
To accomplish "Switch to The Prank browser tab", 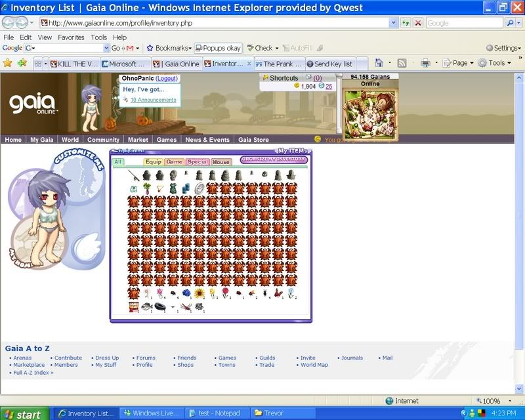I will [x=280, y=64].
